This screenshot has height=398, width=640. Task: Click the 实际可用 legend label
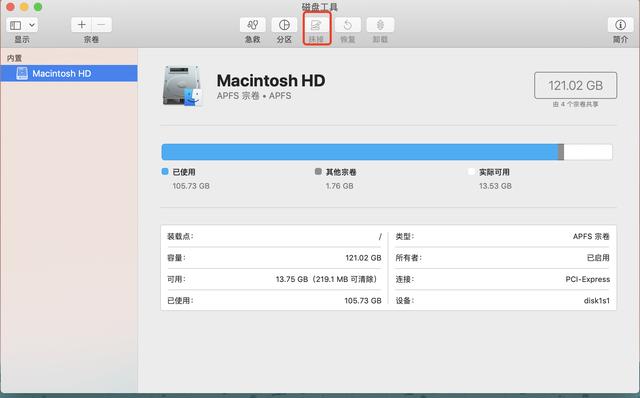click(x=494, y=172)
